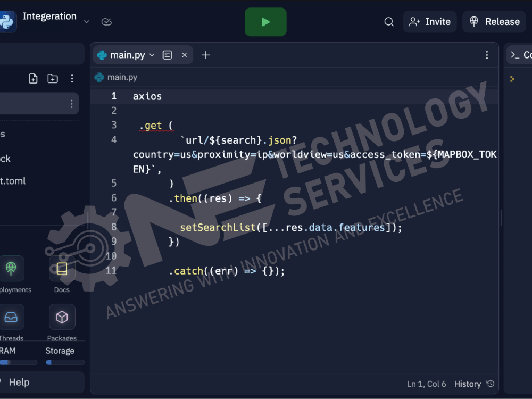The height and width of the screenshot is (399, 532).
Task: Click the MAPBOX_TOK token text
Action: tap(467, 155)
